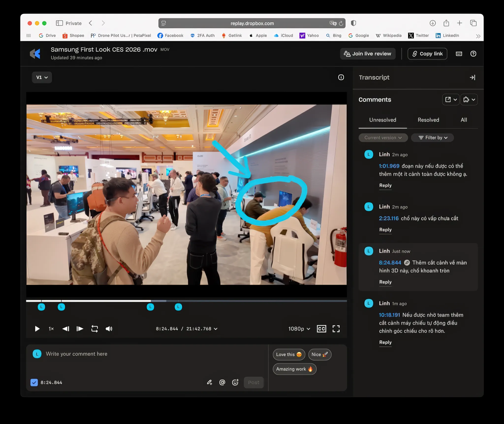Open the emoji picker in the comment box

235,382
